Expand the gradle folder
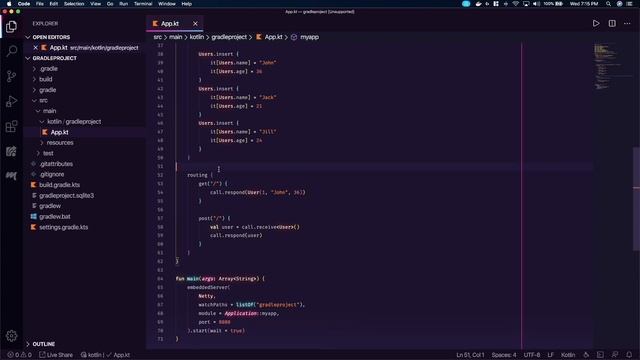This screenshot has height=360, width=640. coord(47,90)
